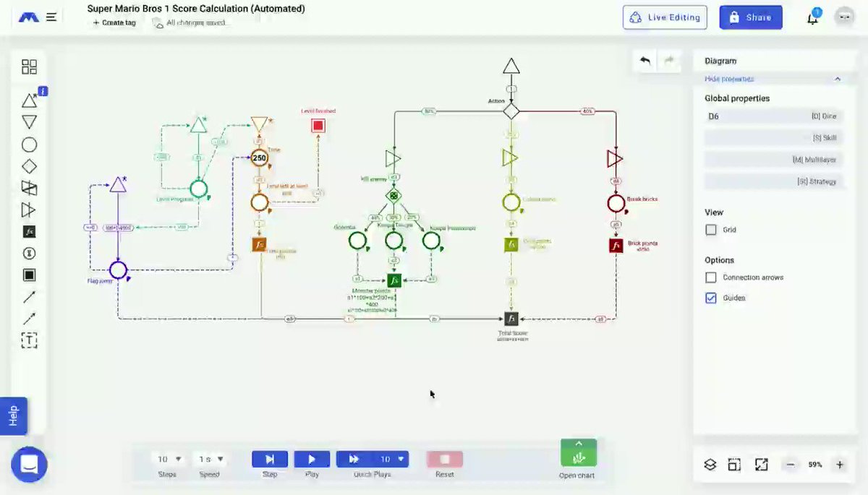This screenshot has width=868, height=495.
Task: Select the Gate diamond tool
Action: coord(29,166)
